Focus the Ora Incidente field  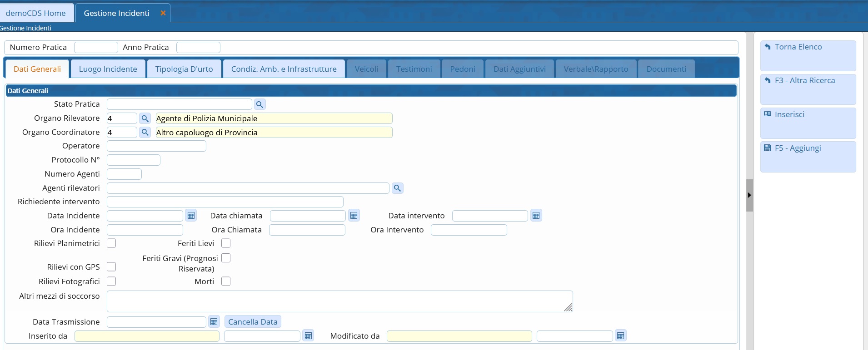[x=145, y=230]
